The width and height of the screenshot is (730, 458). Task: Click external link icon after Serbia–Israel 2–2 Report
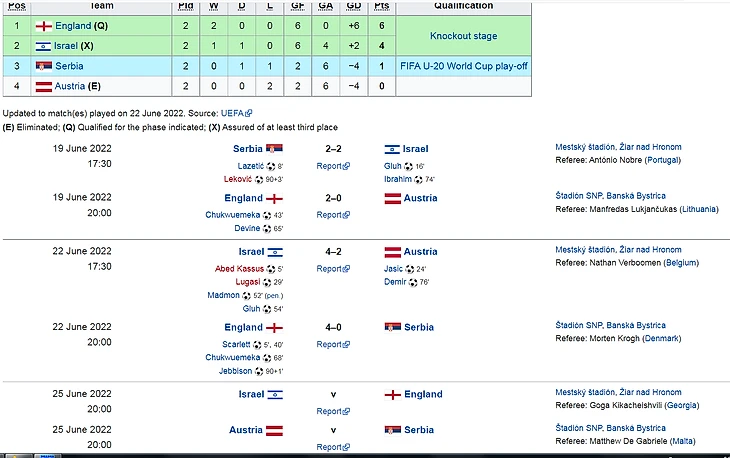click(347, 167)
